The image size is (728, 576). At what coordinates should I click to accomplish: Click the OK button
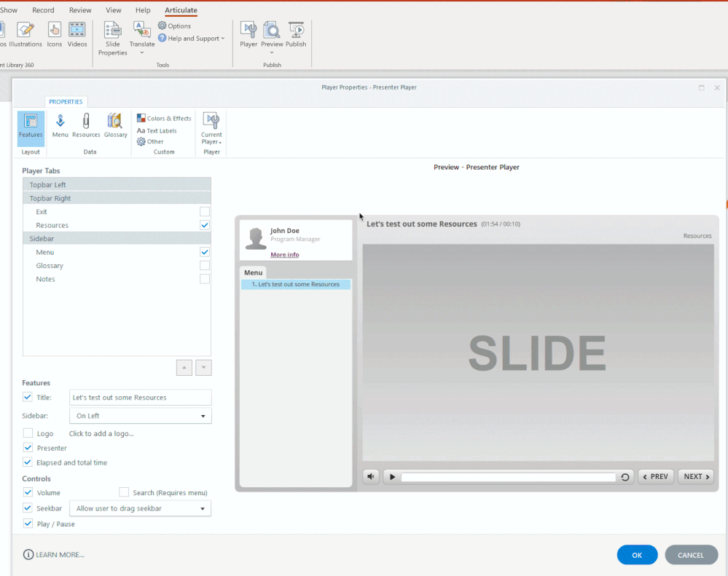[x=637, y=555]
